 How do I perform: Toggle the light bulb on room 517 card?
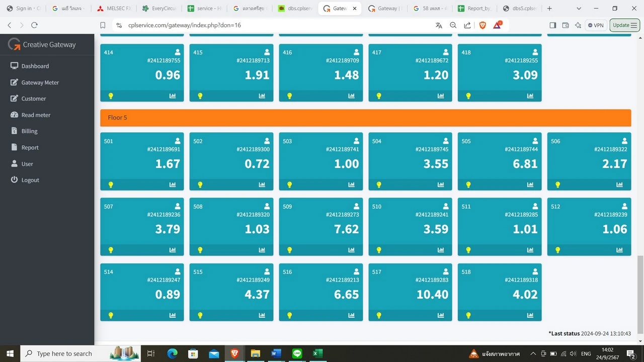(x=379, y=315)
